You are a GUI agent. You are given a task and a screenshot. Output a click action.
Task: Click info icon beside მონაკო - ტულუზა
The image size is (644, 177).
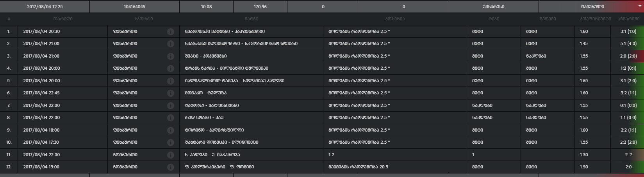[171, 93]
